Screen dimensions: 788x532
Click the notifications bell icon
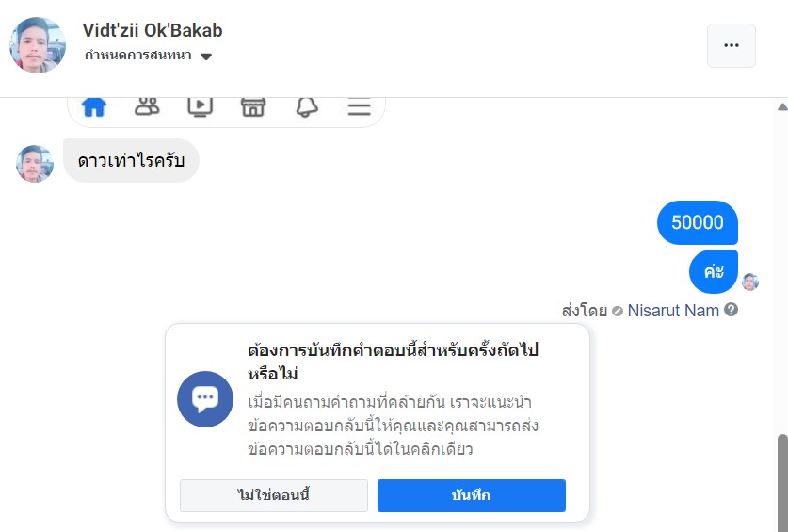coord(306,106)
